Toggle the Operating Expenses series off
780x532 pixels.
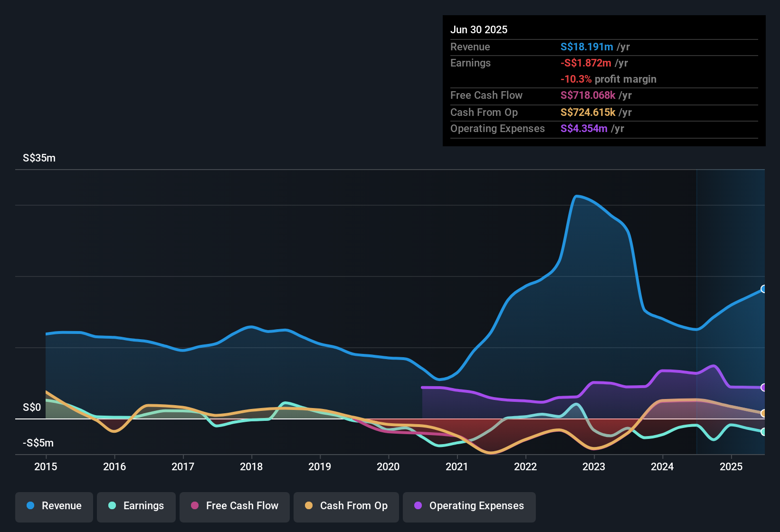click(x=469, y=506)
